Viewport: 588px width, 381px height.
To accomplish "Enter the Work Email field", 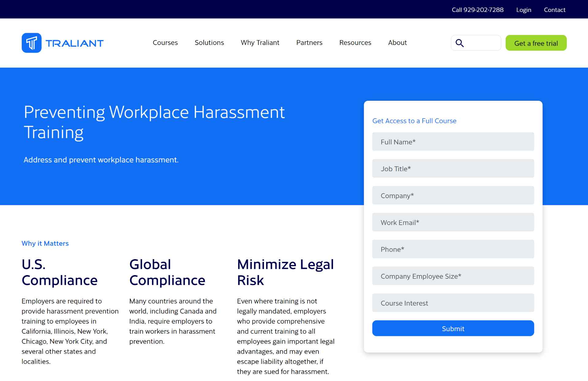I will pos(453,223).
